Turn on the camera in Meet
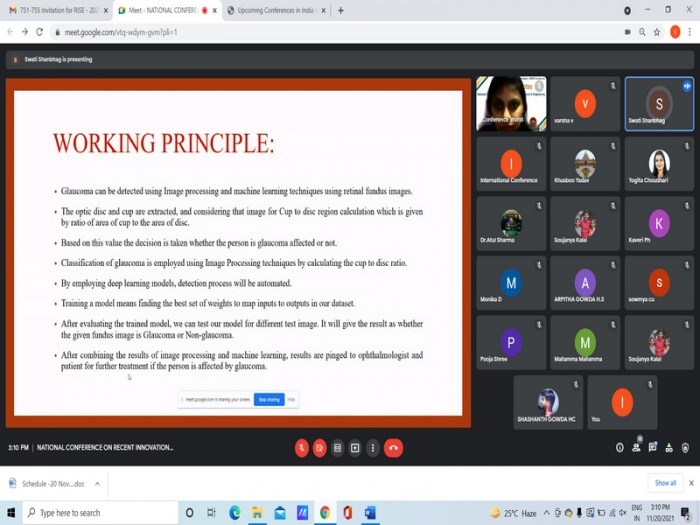Viewport: 700px width, 525px height. [319, 448]
